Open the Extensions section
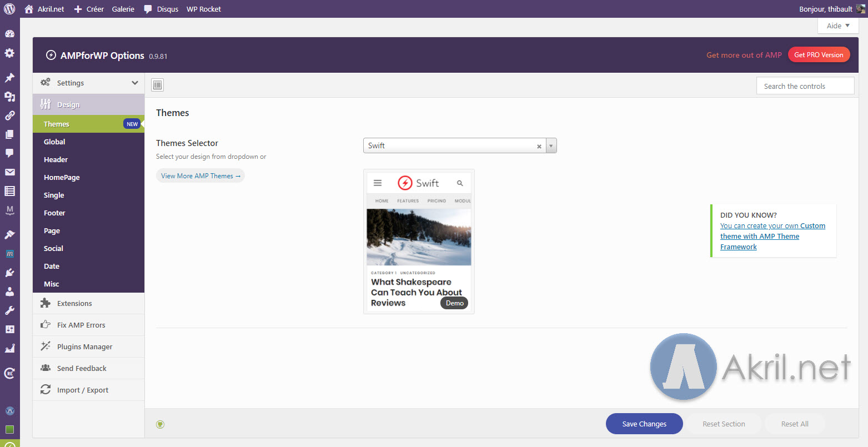The height and width of the screenshot is (447, 868). (89, 303)
